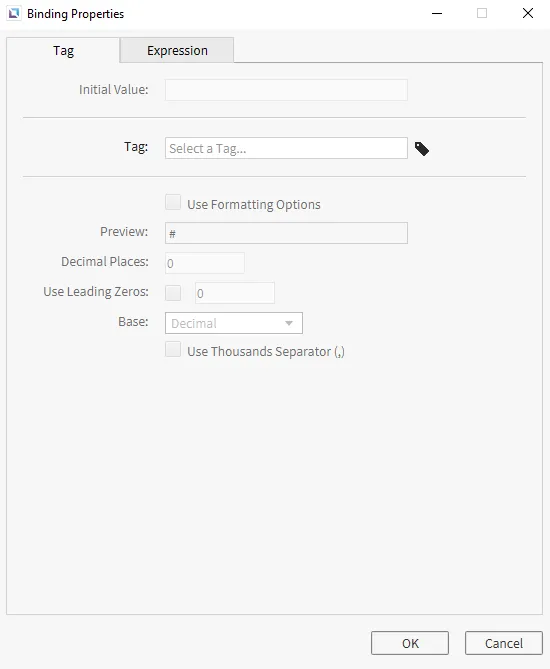Viewport: 550px width, 669px height.
Task: Click the greyed-out maximize button
Action: (482, 14)
